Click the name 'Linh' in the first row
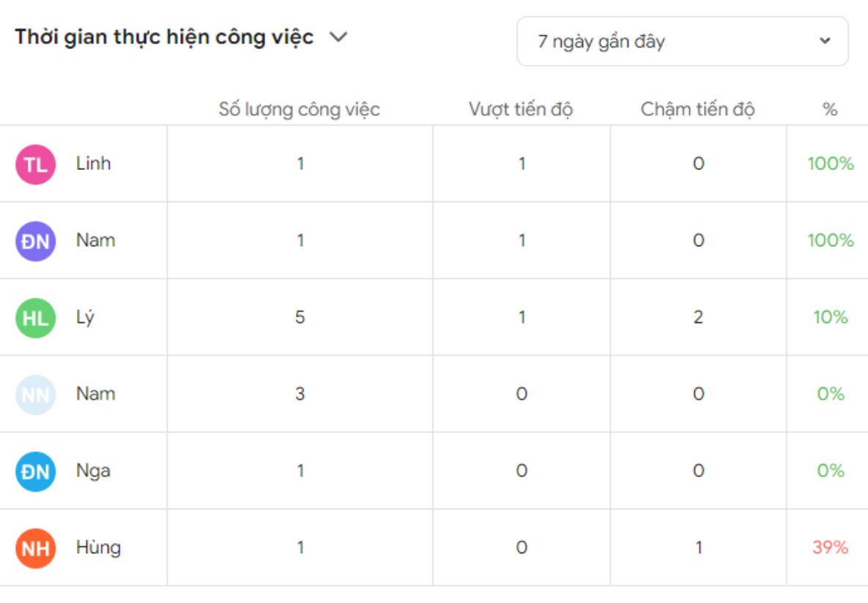This screenshot has height=603, width=868. [x=94, y=163]
